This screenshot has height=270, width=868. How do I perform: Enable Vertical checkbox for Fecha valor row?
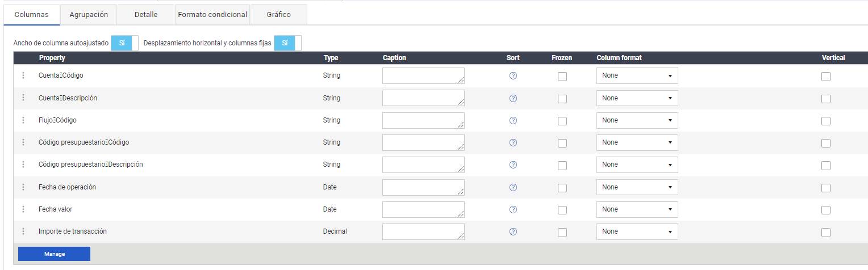tap(826, 210)
